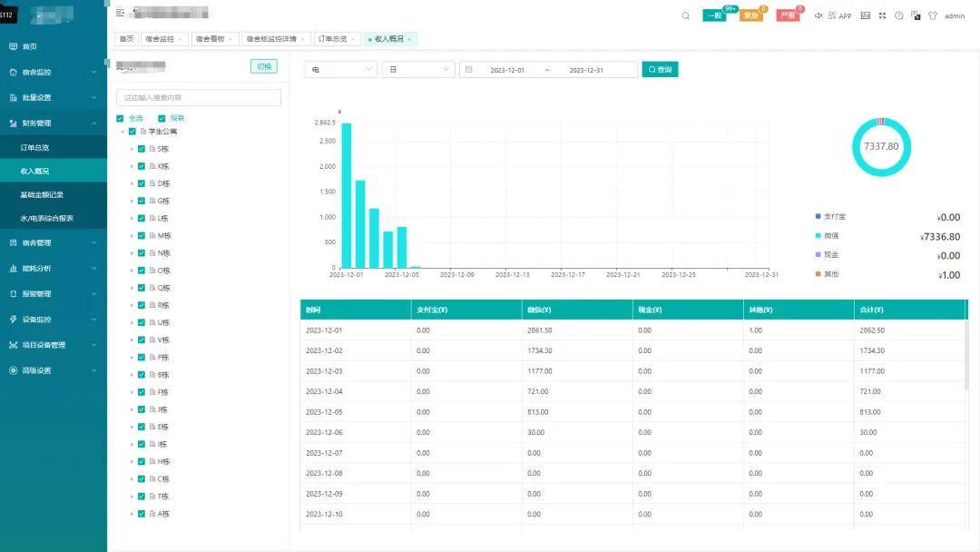Expand the 能耗分析 sidebar chevron
The image size is (980, 552).
pyautogui.click(x=93, y=268)
